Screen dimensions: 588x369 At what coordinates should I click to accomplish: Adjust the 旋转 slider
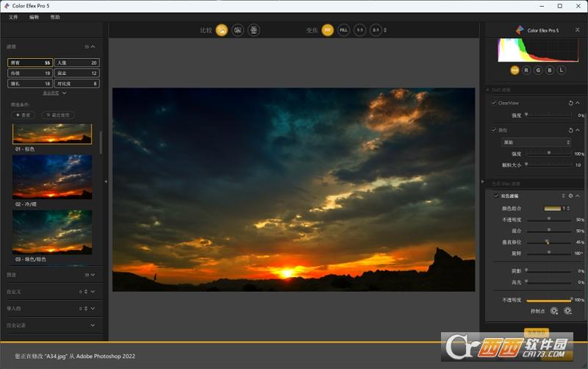coord(548,253)
